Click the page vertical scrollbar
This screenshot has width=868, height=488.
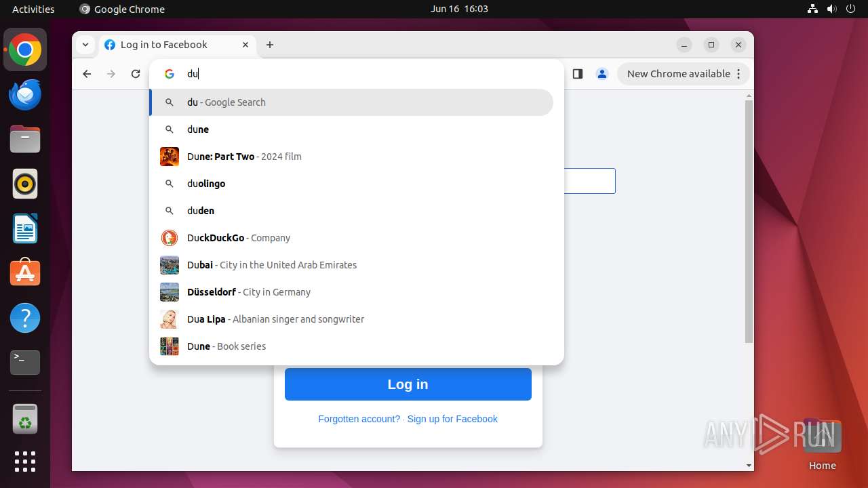tap(749, 222)
